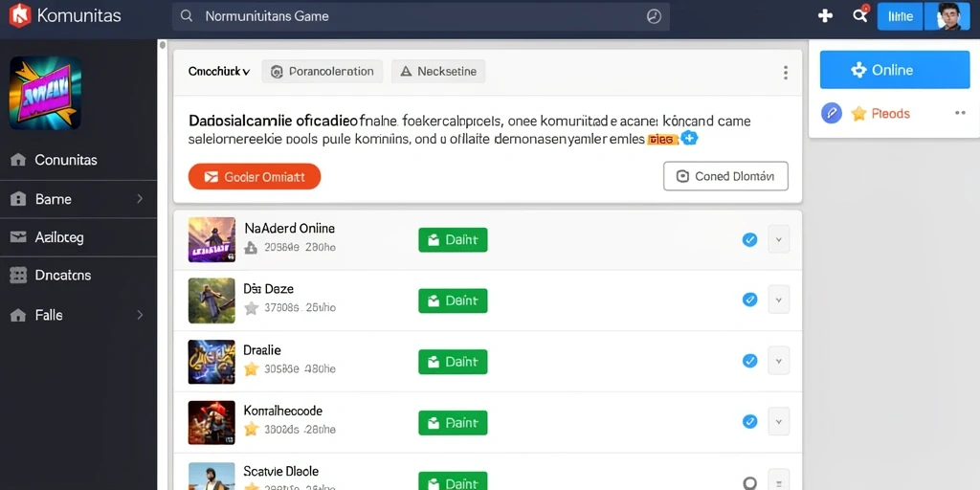
Task: Click the NaAderd Online title
Action: (289, 228)
